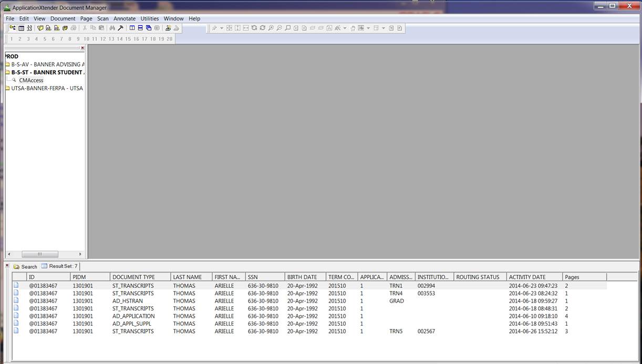
Task: Click the hammer icon in the toolbar
Action: (x=120, y=28)
